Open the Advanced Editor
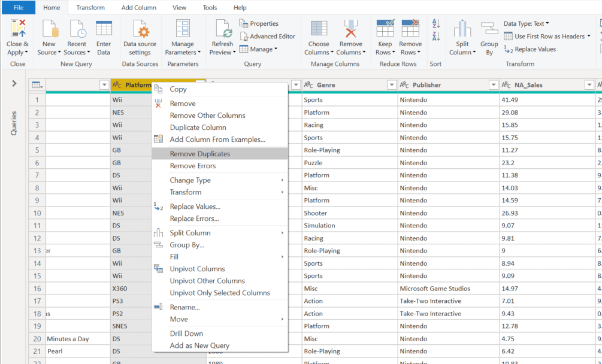 pyautogui.click(x=267, y=37)
